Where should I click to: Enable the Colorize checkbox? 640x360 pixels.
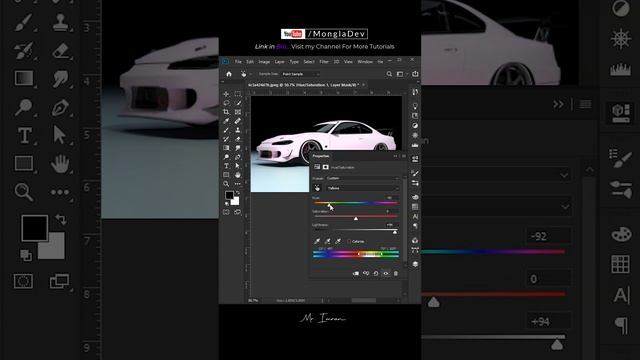349,242
